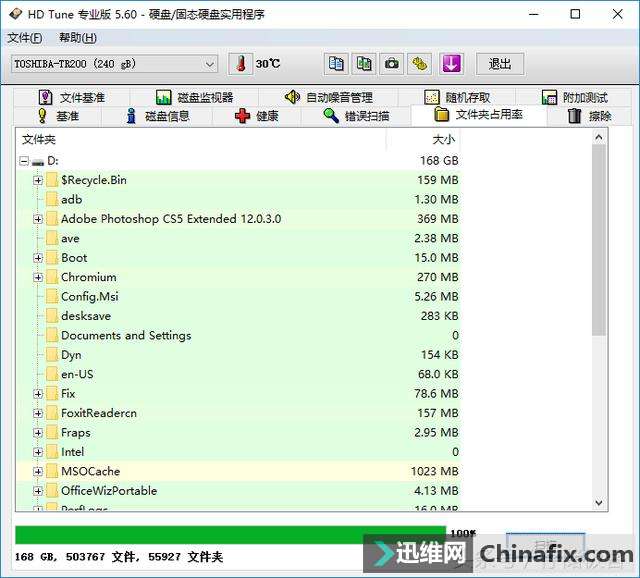Screen dimensions: 640x578
Task: Click the D: drive icon
Action: 38,162
